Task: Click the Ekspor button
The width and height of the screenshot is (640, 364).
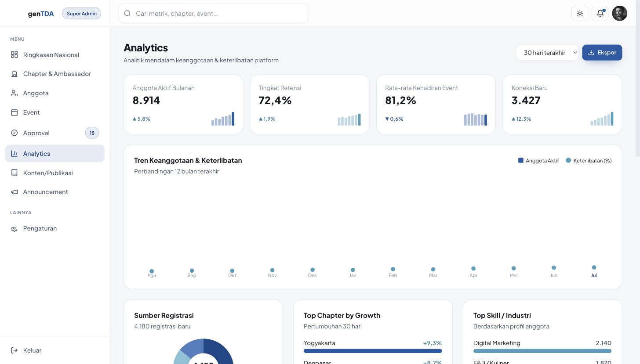Action: tap(602, 53)
